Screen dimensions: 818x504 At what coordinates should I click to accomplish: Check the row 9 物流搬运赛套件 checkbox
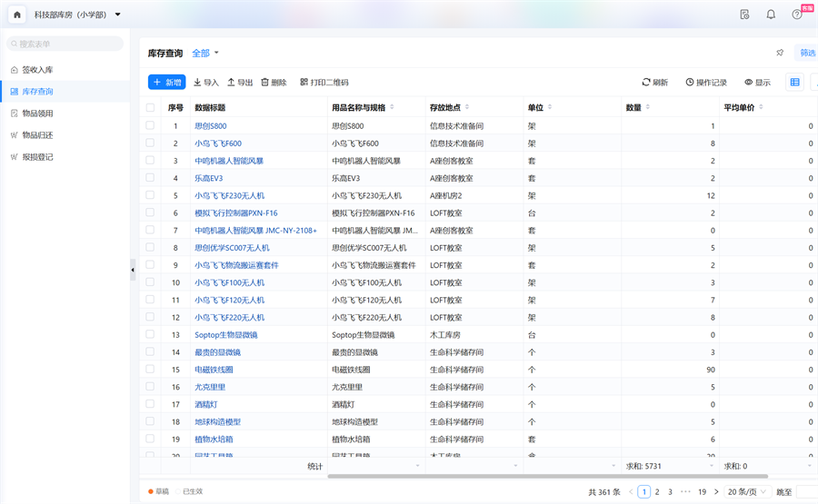tap(150, 264)
